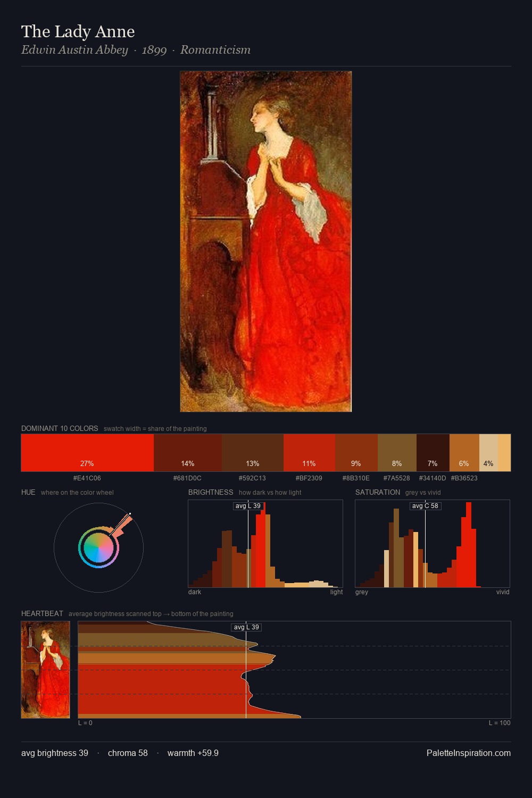532x798 pixels.
Task: Click the title "The Lady Anne"
Action: tap(78, 31)
